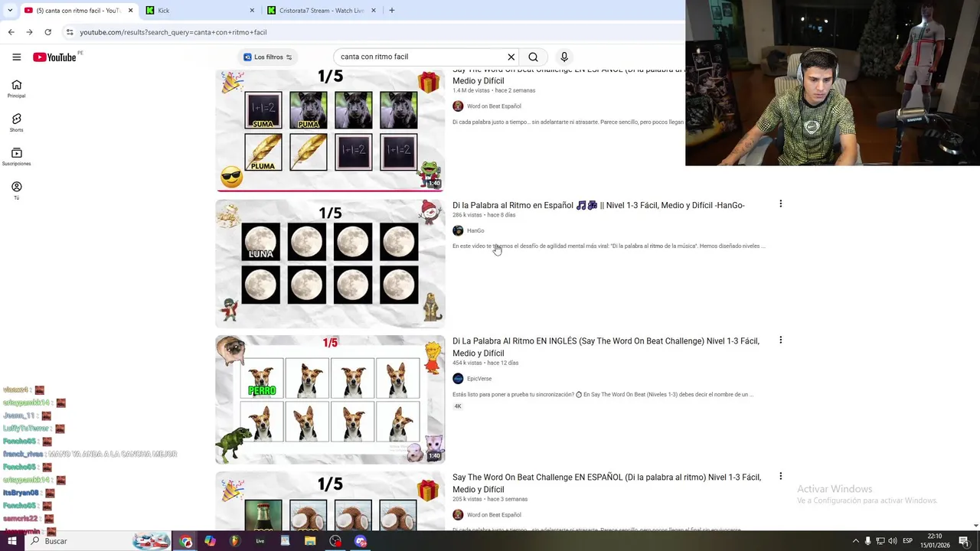Open options for EpicVerse INGLÉS video

pyautogui.click(x=780, y=340)
